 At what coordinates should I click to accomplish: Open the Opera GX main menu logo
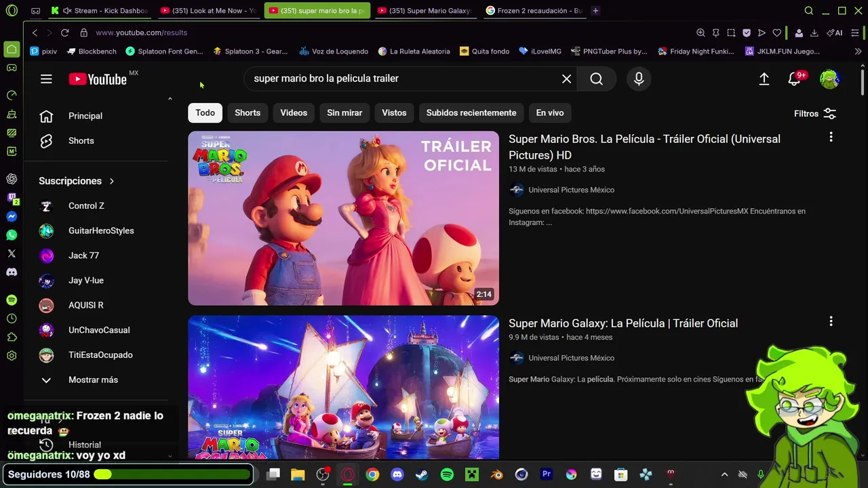[x=12, y=11]
